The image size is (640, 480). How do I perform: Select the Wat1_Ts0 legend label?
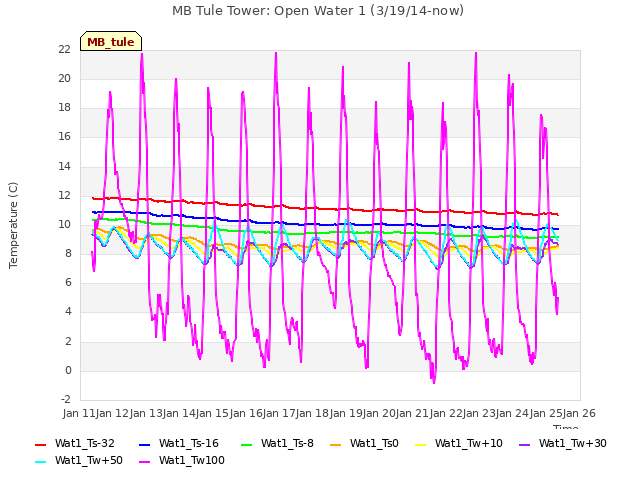coord(374,444)
